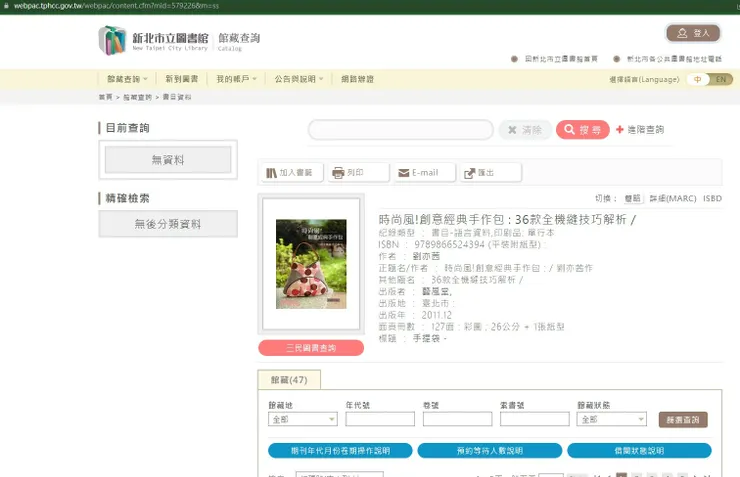740x477 pixels.
Task: Open the 館藏狀態 status dropdown
Action: coord(612,419)
